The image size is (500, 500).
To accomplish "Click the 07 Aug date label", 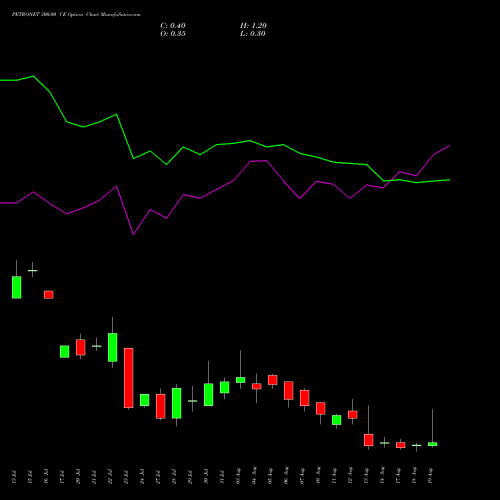I will click(302, 476).
